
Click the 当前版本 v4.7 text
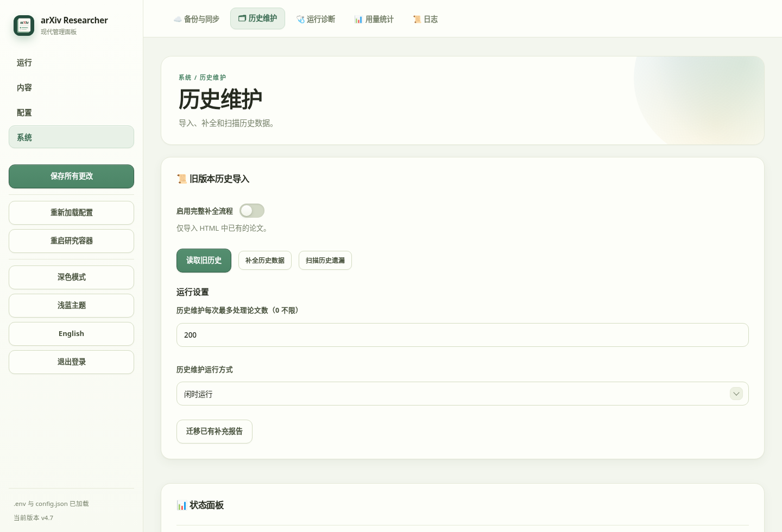[x=34, y=518]
